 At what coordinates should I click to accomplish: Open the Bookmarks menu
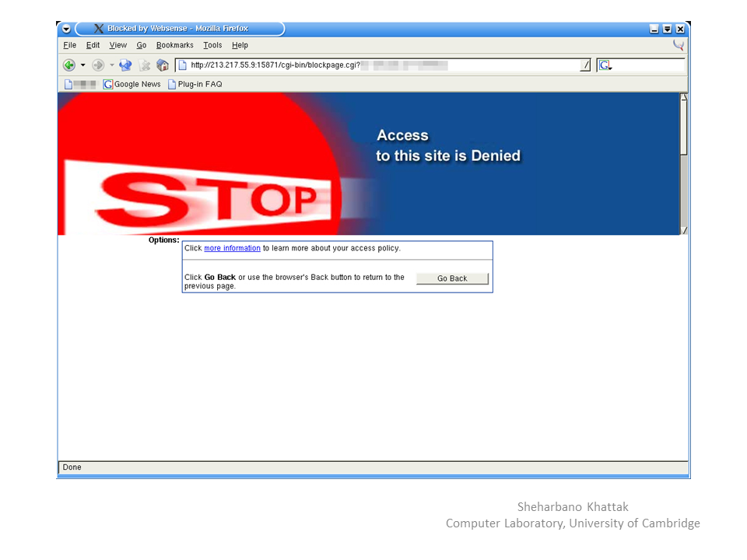[174, 45]
